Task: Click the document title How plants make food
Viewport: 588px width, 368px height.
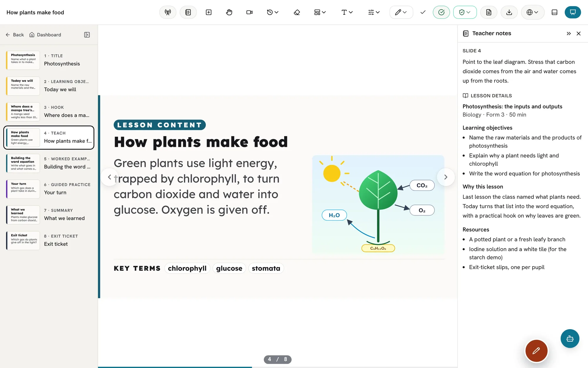Action: (35, 12)
